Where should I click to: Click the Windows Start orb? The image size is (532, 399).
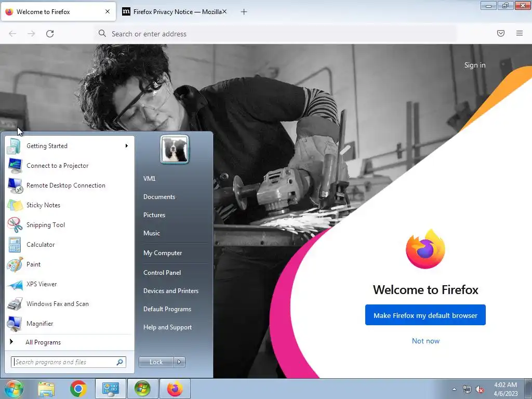point(14,389)
